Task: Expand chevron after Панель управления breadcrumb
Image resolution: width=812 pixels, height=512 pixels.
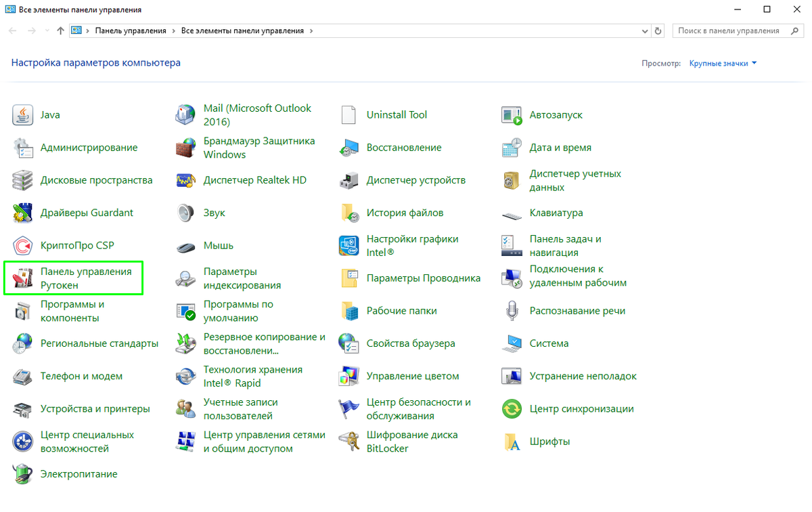Action: point(174,30)
